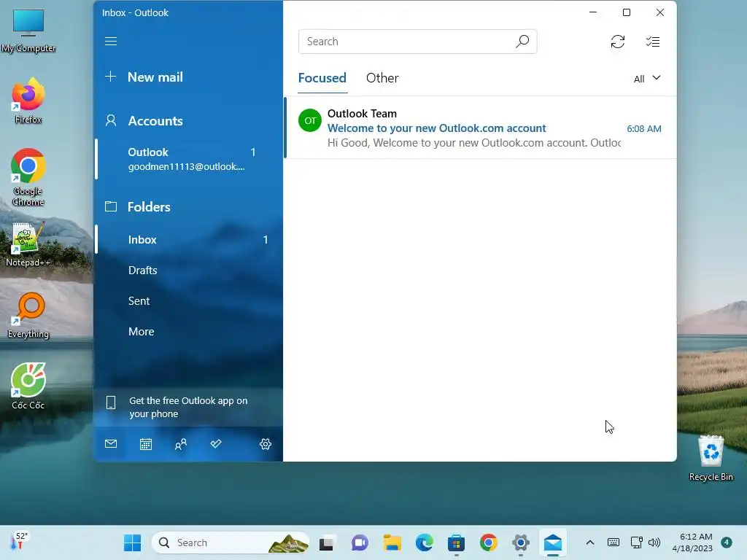This screenshot has width=747, height=560.
Task: Select Google Chrome desktop shortcut
Action: [28, 177]
